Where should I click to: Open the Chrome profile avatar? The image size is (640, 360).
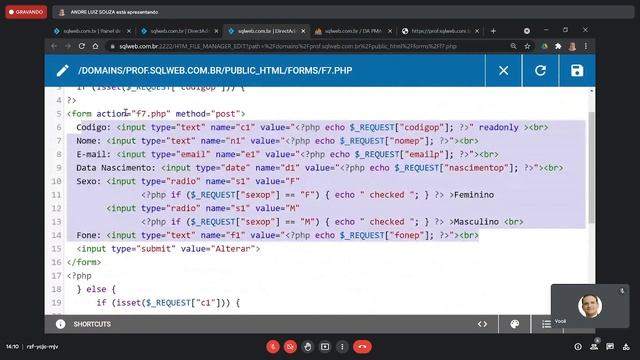572,47
